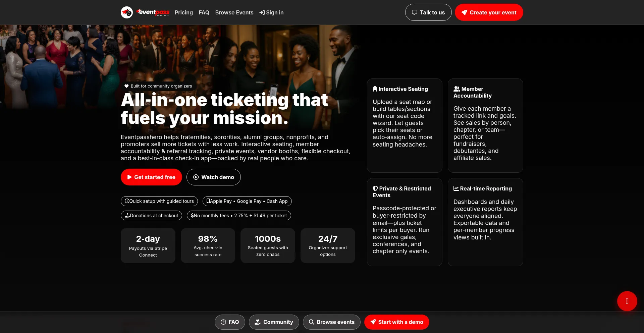644x333 pixels.
Task: Click the chart icon on Real-time Reporting card
Action: pos(456,188)
